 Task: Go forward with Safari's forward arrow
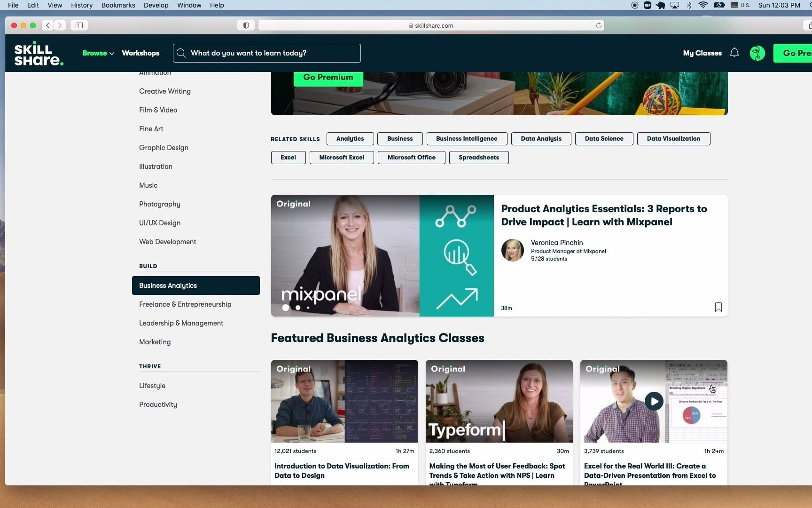pyautogui.click(x=60, y=25)
